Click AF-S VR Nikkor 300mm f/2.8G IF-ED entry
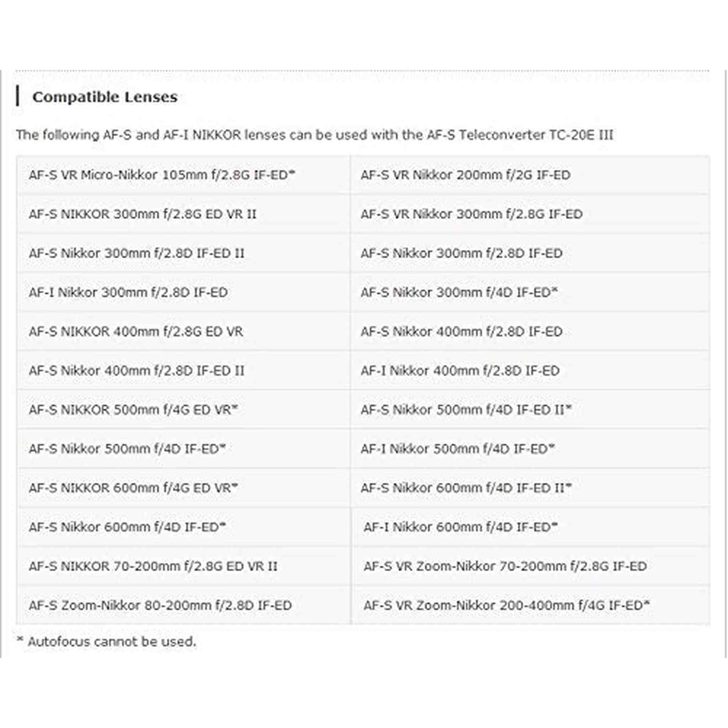The width and height of the screenshot is (728, 728). (x=471, y=214)
